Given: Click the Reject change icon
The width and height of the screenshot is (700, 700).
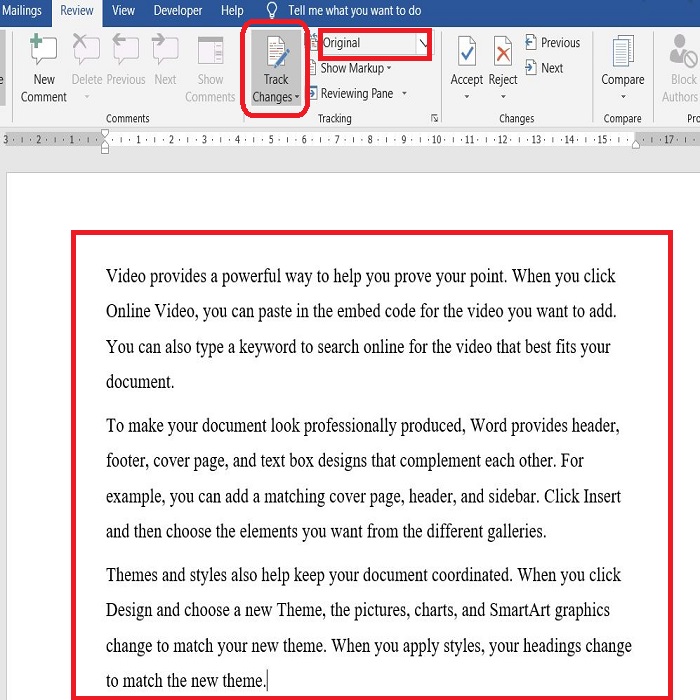Looking at the screenshot, I should point(503,51).
